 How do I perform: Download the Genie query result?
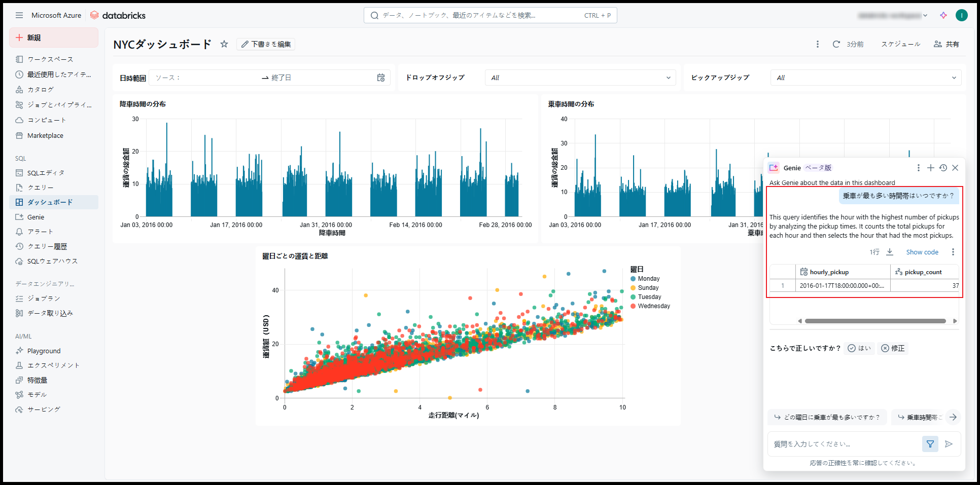coord(890,252)
